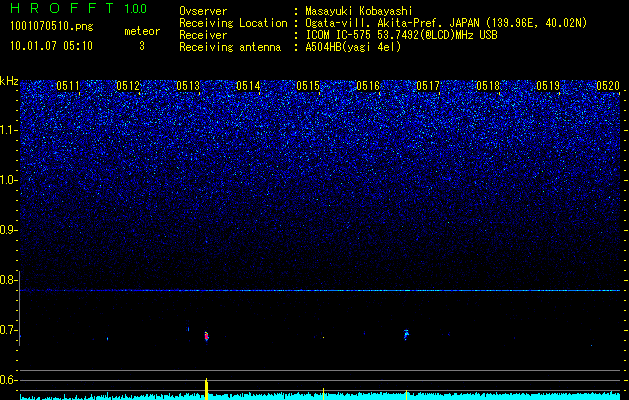Click the HROFFT 1.0.0 title text
The width and height of the screenshot is (629, 400).
78,8
